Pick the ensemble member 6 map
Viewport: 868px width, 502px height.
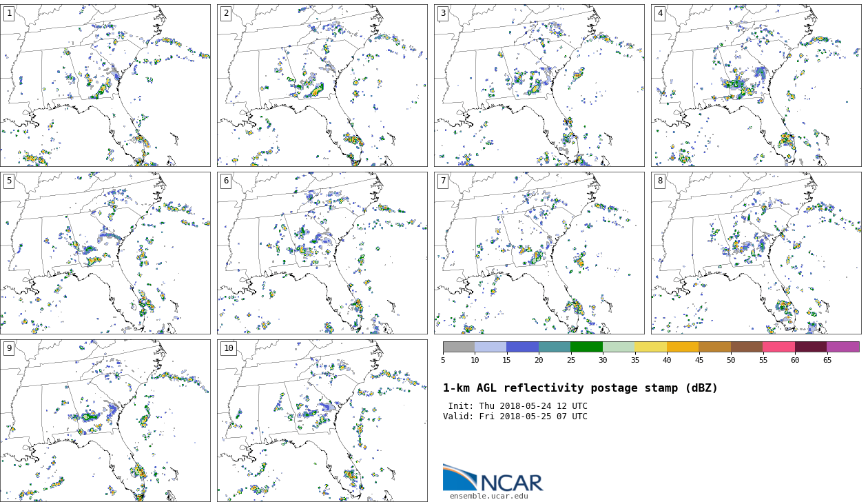[x=322, y=253]
